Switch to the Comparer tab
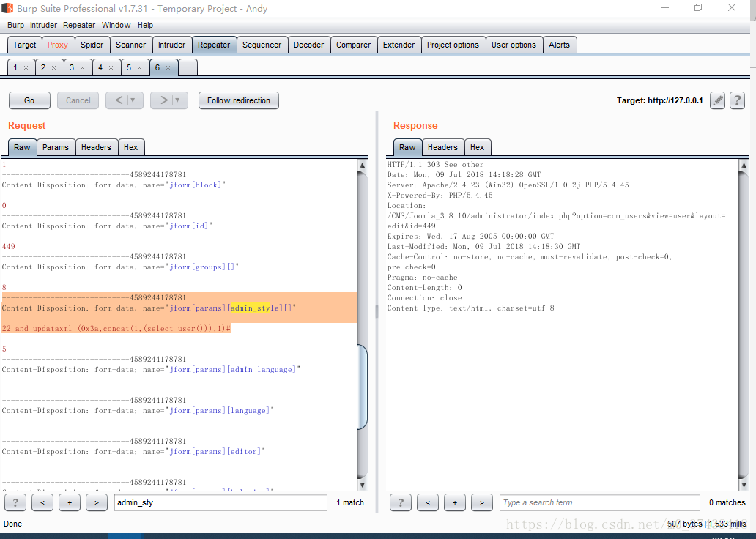Viewport: 756px width, 539px height. [x=353, y=45]
